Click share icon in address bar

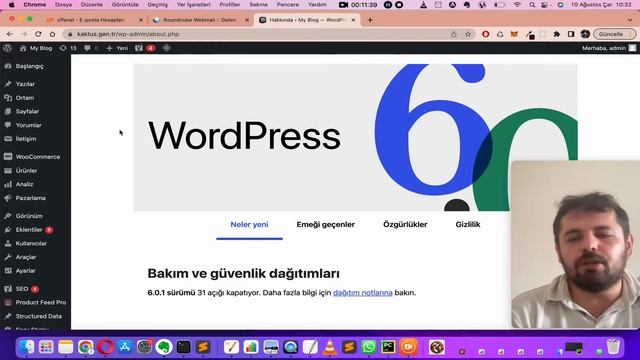click(x=453, y=34)
